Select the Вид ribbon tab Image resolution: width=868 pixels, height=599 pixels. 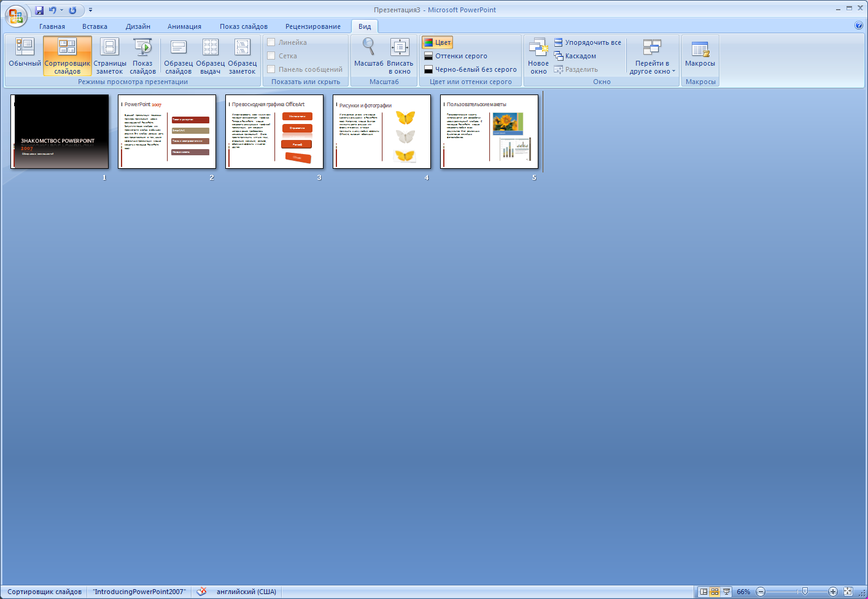tap(365, 26)
